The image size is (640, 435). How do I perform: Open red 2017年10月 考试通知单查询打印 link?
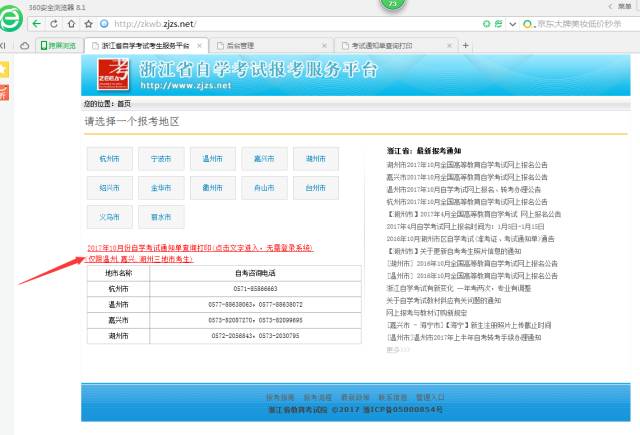pos(200,246)
